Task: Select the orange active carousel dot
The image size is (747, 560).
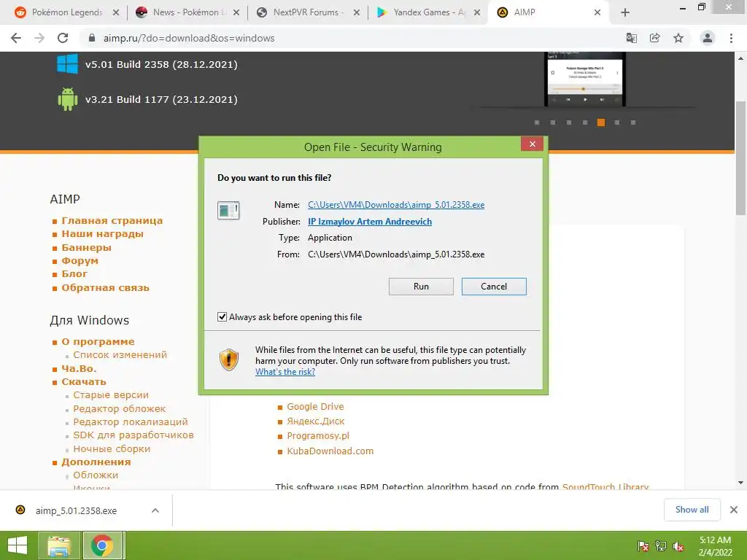Action: tap(601, 122)
